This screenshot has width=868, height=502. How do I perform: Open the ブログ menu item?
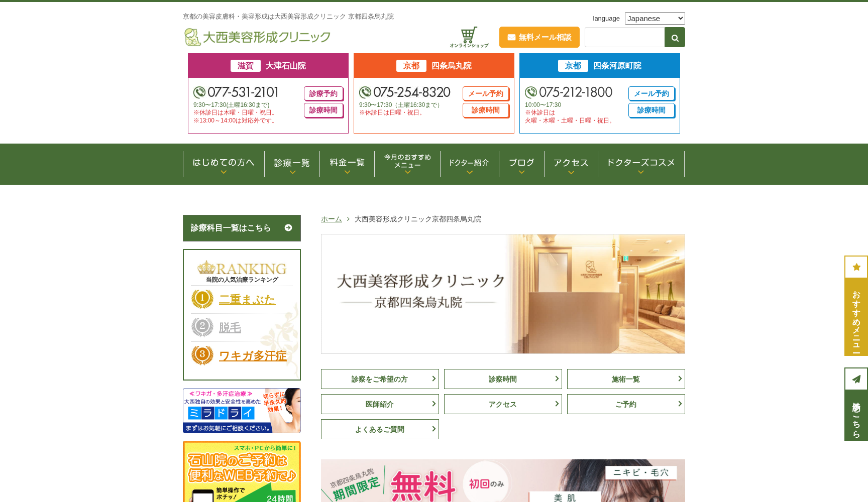tap(521, 163)
